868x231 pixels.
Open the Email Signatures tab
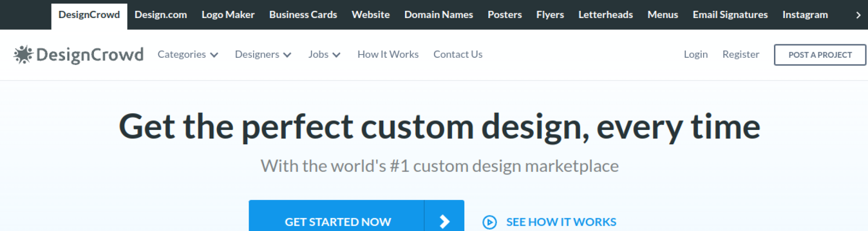pyautogui.click(x=730, y=15)
